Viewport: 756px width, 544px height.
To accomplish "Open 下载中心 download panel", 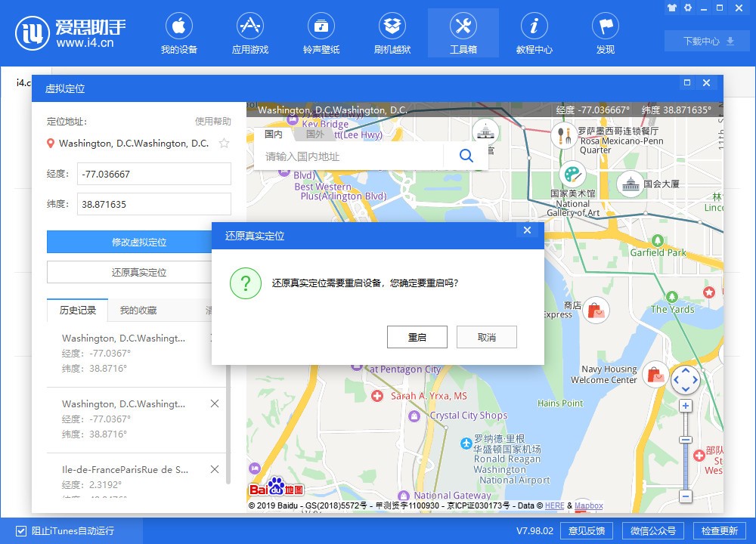I will tap(708, 41).
